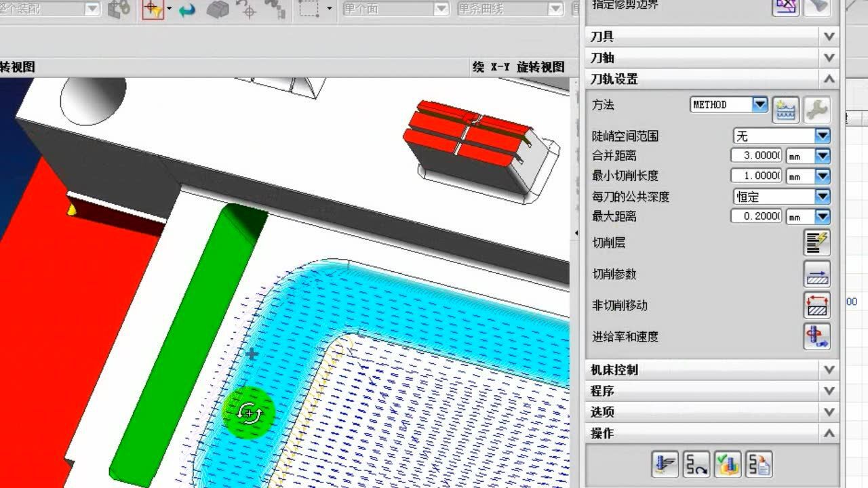The width and height of the screenshot is (868, 488).
Task: Collapse the Path Settings (刀轨设置) section
Action: [829, 79]
